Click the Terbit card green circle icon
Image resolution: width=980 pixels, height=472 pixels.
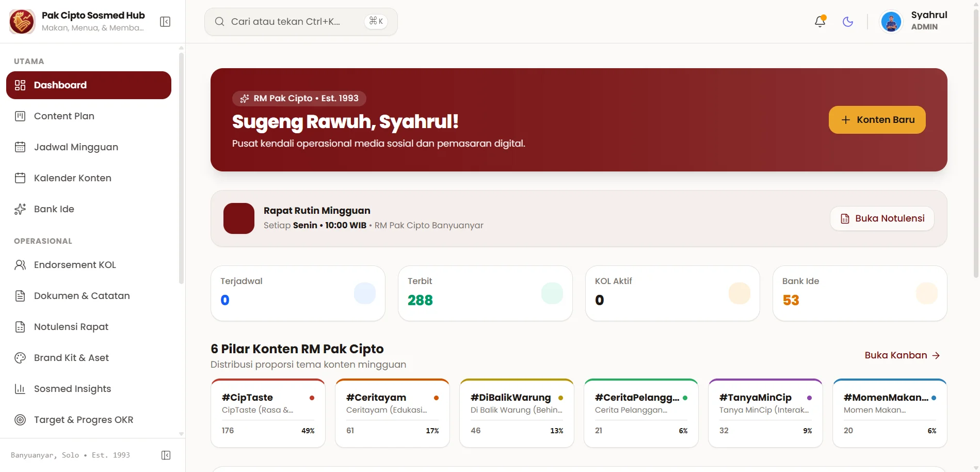(552, 293)
